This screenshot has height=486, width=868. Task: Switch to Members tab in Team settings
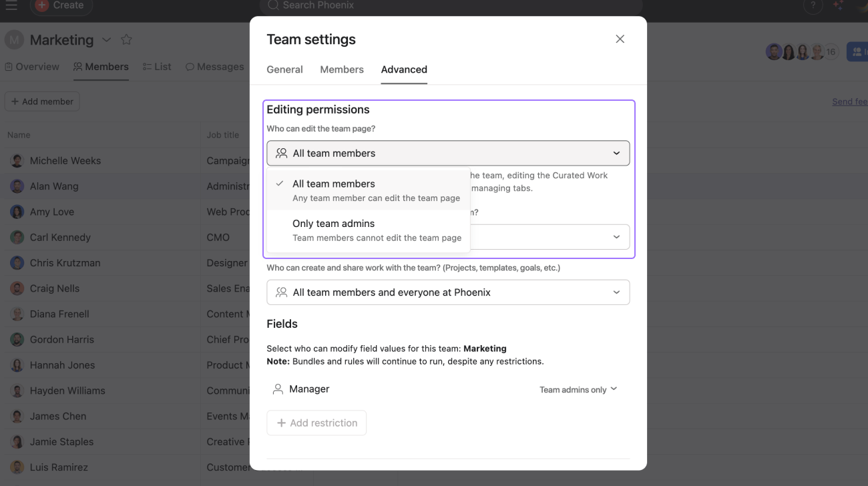341,69
